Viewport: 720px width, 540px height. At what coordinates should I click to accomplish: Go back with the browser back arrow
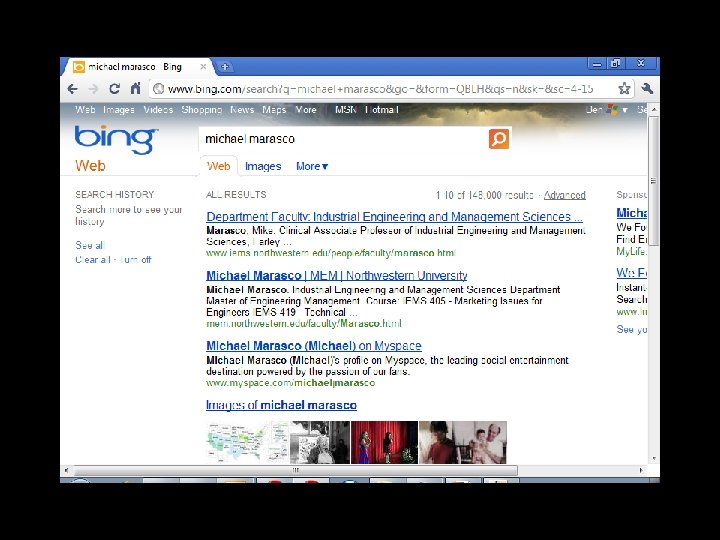73,89
